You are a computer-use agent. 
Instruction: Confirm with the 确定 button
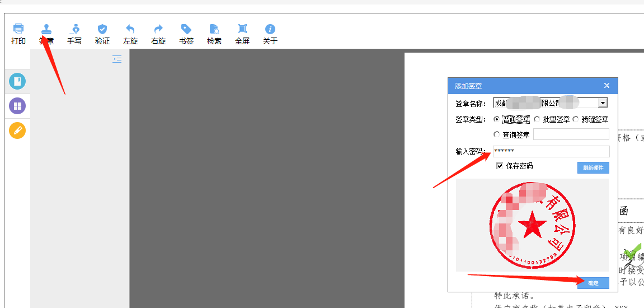(x=593, y=283)
